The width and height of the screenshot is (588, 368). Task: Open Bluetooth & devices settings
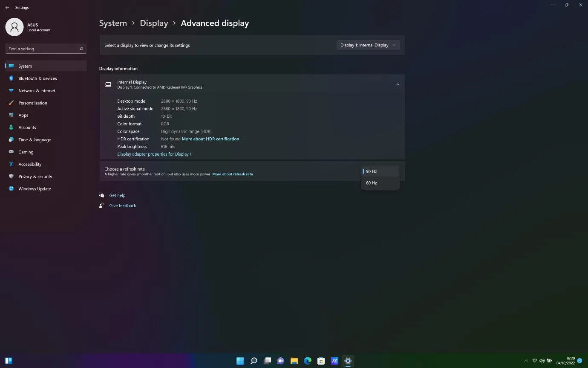(x=37, y=78)
